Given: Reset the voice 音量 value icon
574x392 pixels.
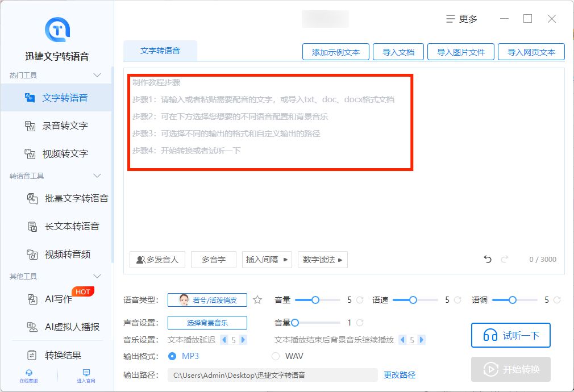Looking at the screenshot, I should (x=360, y=300).
